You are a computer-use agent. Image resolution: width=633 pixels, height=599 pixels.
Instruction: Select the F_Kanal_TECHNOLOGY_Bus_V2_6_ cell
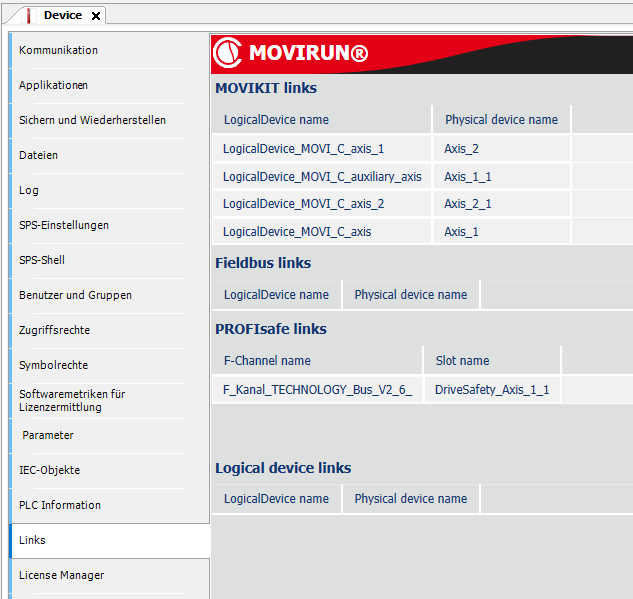(317, 390)
